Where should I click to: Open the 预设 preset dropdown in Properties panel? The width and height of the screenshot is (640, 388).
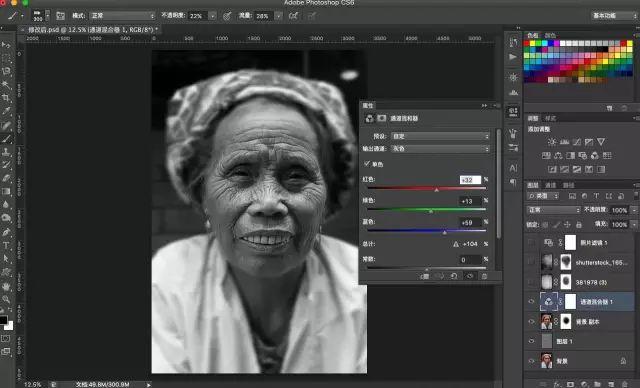(440, 136)
